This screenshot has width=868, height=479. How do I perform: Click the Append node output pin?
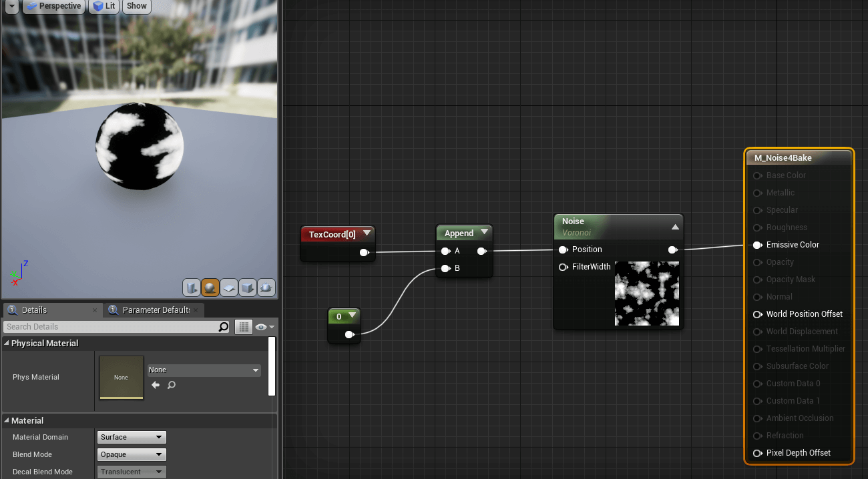[481, 251]
